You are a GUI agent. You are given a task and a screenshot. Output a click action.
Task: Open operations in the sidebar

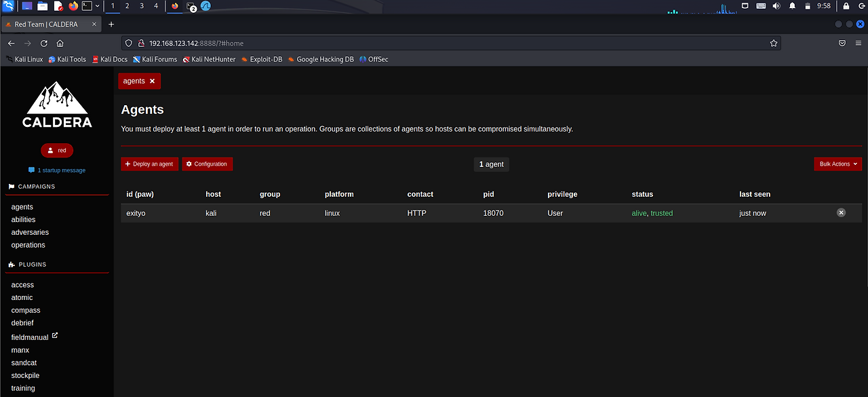point(28,245)
